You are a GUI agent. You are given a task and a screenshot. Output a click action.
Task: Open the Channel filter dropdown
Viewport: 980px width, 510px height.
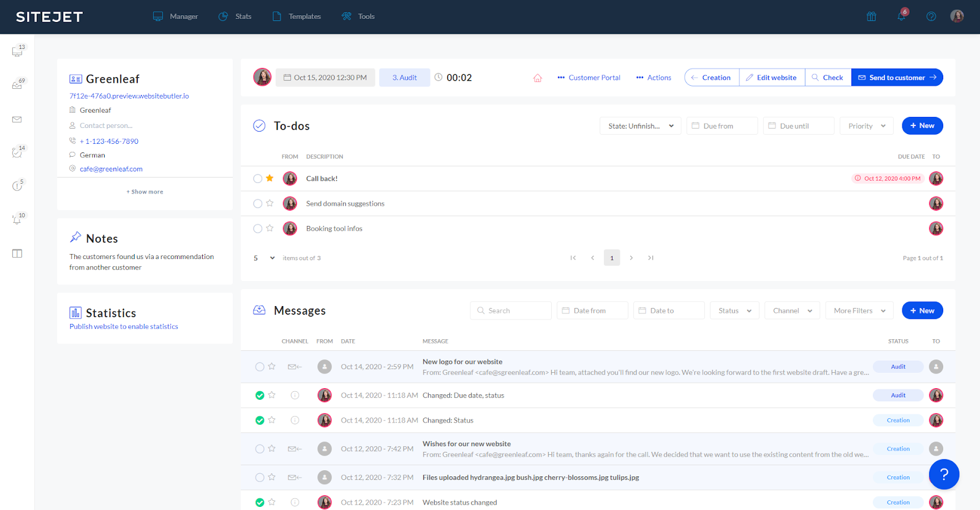pos(792,310)
